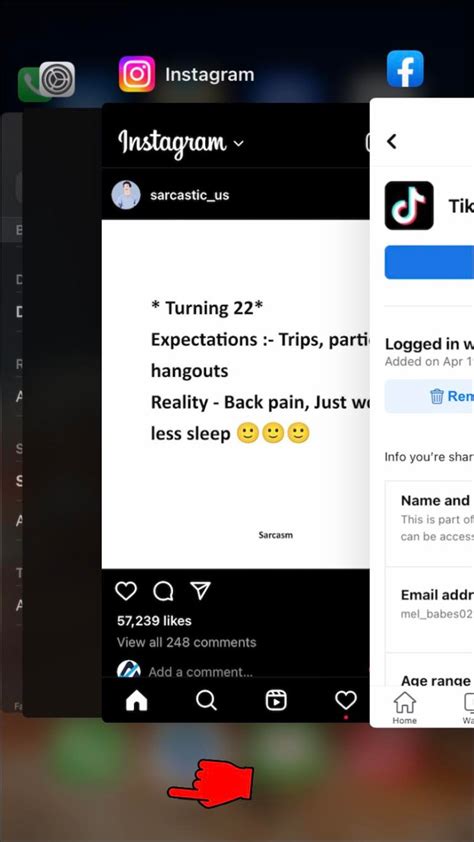Open View all 248 comments

click(x=186, y=642)
